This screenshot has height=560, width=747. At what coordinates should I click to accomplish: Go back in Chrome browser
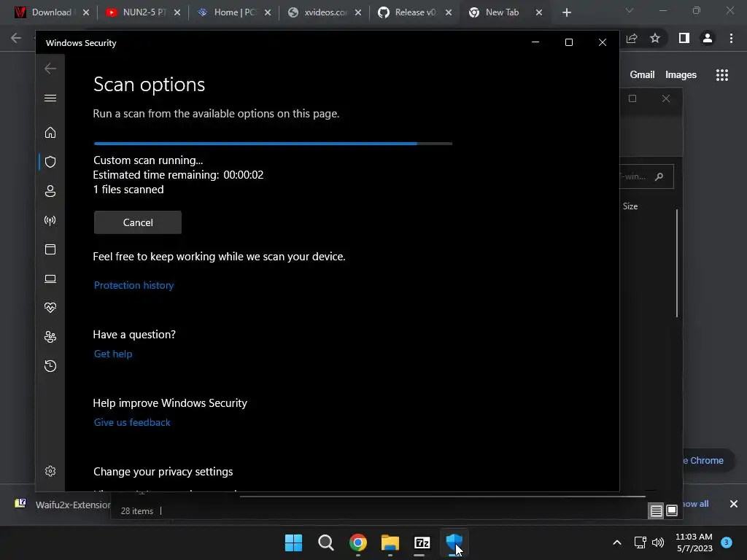coord(16,38)
